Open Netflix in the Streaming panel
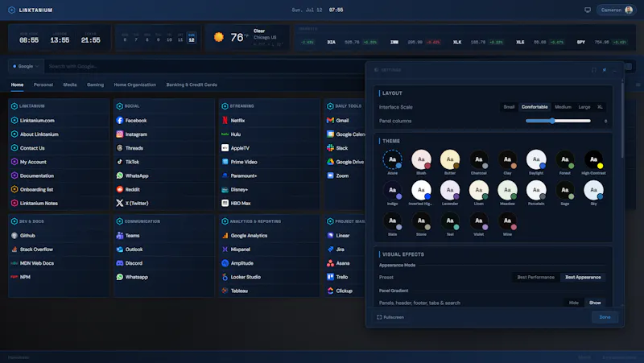 point(233,120)
